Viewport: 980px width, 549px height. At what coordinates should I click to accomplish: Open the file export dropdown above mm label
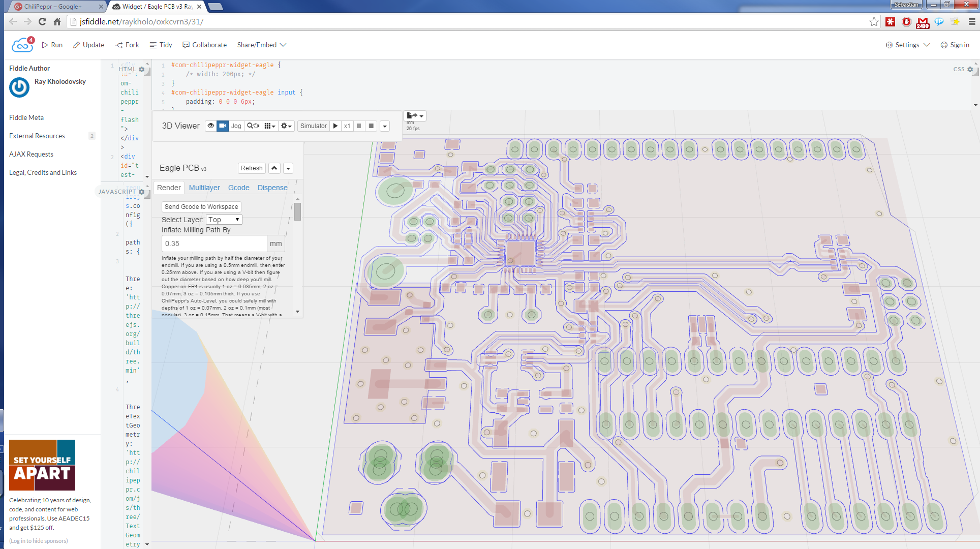(415, 115)
